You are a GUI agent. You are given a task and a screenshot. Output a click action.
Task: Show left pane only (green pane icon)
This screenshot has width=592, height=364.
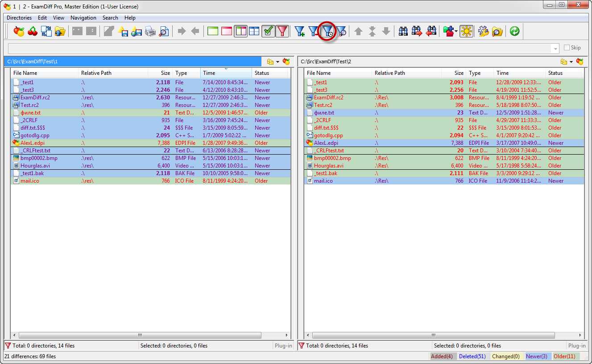click(x=213, y=31)
